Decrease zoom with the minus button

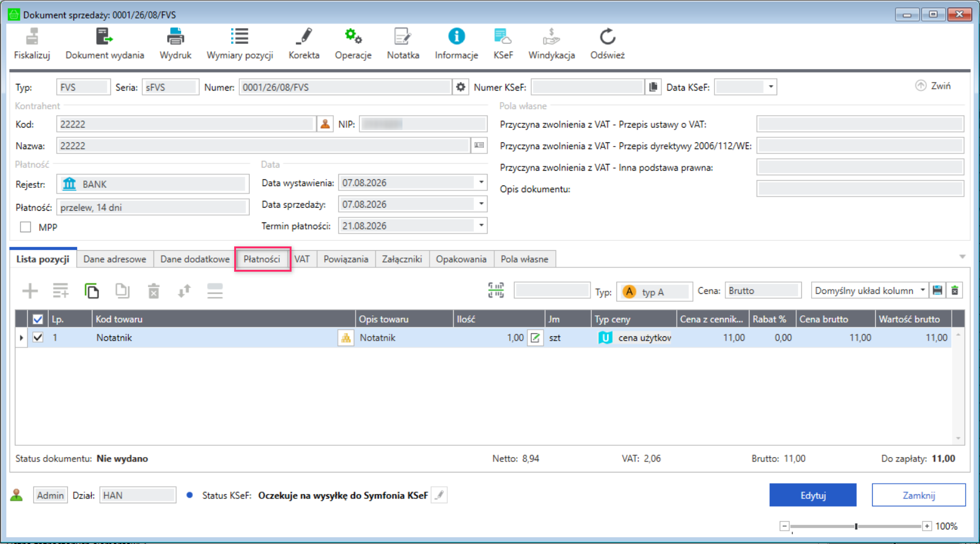click(x=784, y=526)
